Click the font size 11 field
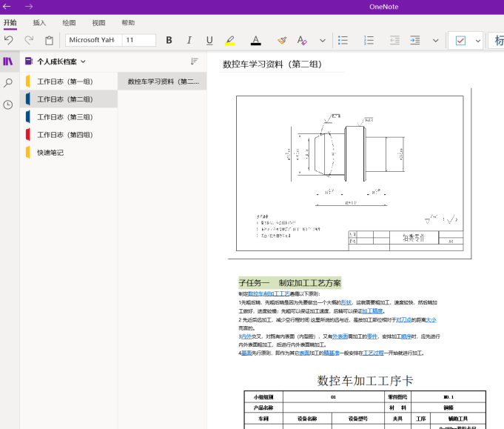This screenshot has width=504, height=429. coord(139,40)
